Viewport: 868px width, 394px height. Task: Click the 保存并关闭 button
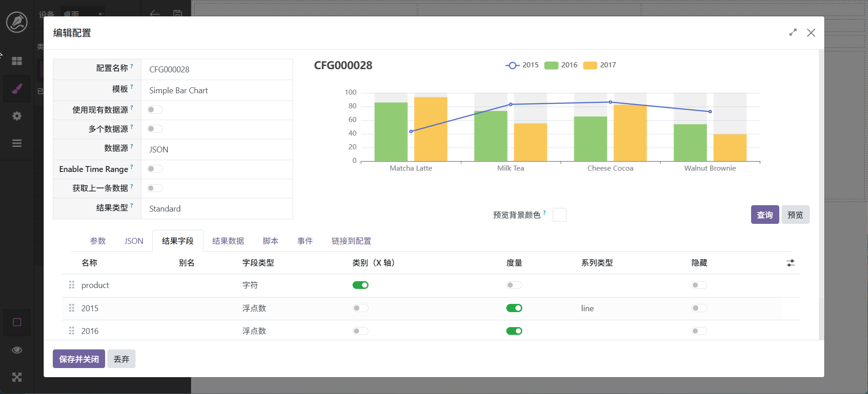click(79, 359)
